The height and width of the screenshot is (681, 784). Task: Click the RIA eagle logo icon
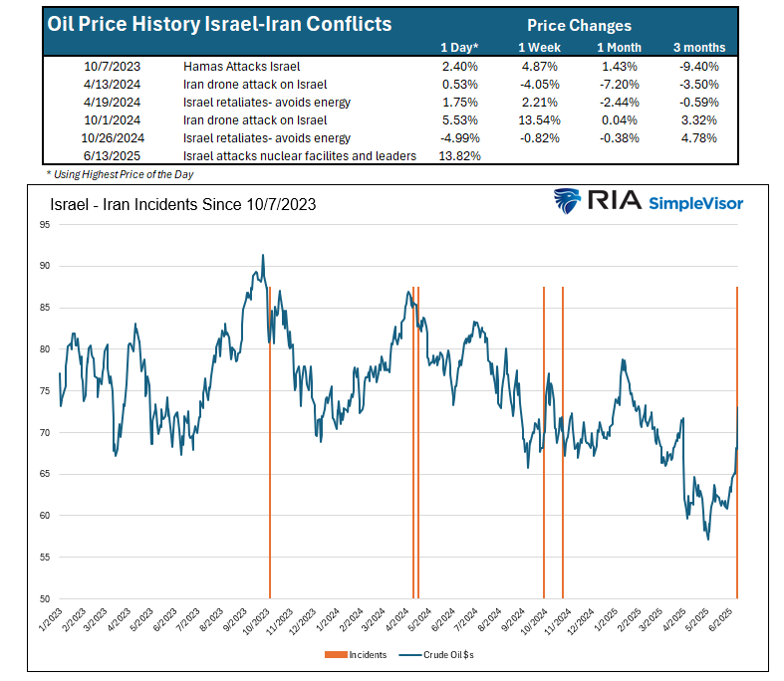[x=571, y=202]
